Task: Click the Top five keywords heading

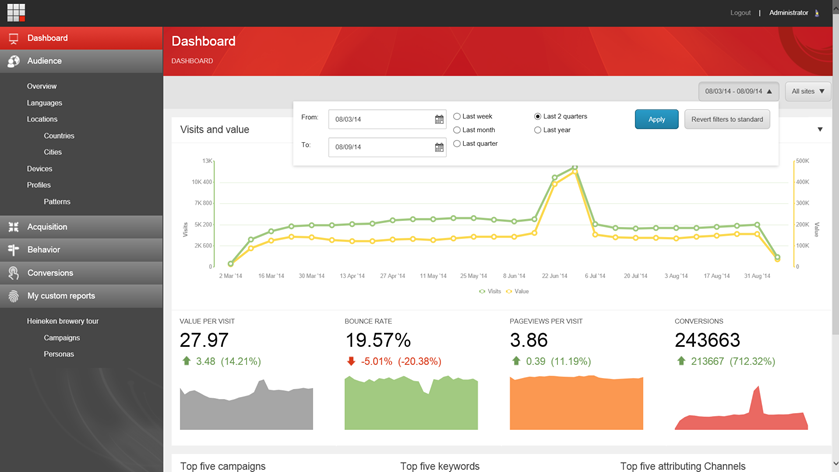Action: 440,466
